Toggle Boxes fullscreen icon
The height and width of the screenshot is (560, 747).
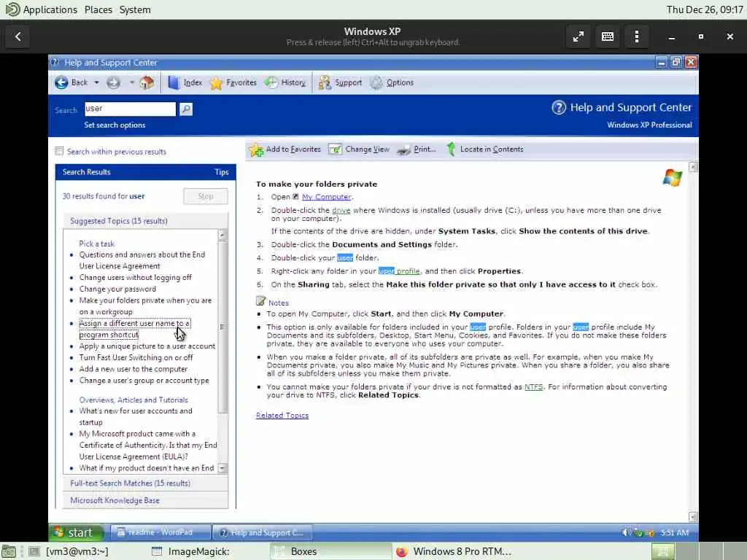point(578,36)
